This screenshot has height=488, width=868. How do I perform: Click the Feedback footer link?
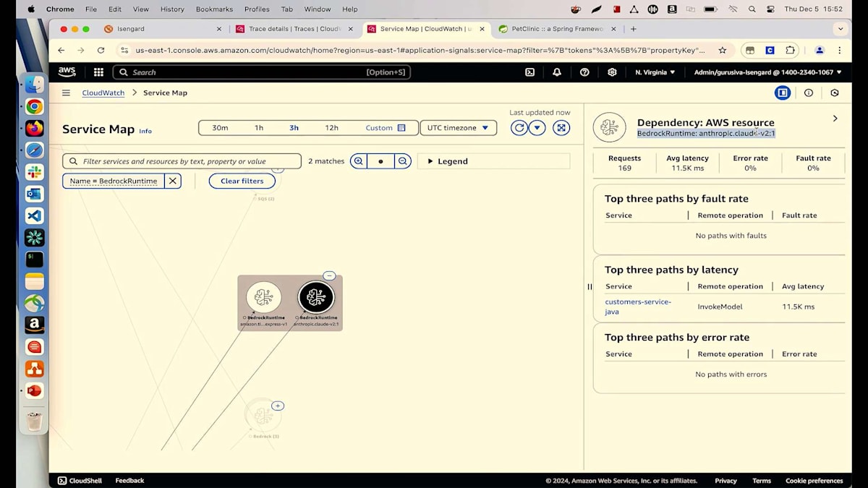(x=129, y=480)
